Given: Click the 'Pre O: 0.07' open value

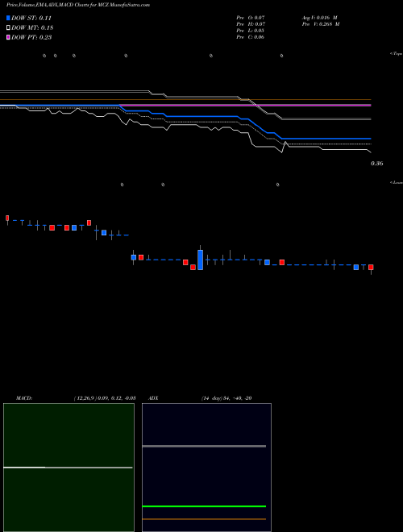Looking at the screenshot, I should point(251,18).
